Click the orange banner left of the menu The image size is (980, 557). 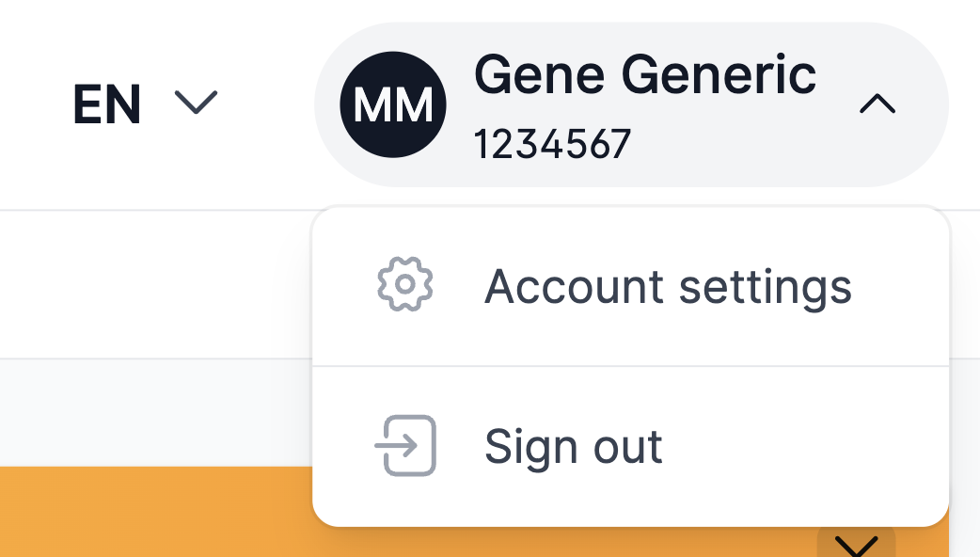[156, 511]
